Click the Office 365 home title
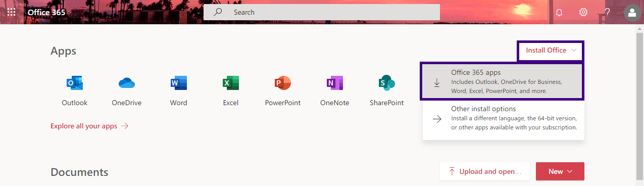644x186 pixels. [x=46, y=12]
